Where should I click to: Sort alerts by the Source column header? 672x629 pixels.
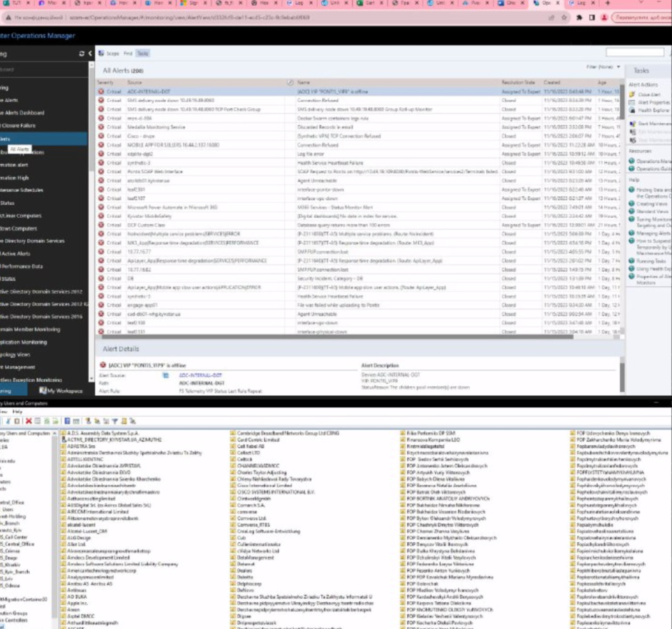point(135,83)
